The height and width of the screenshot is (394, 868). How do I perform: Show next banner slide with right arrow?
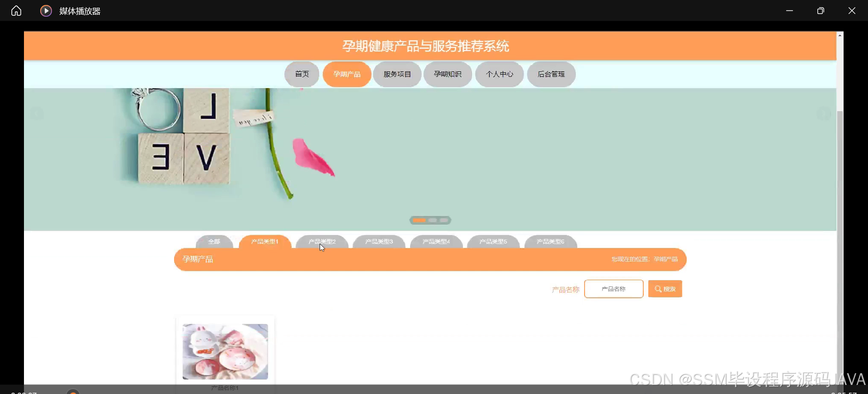(x=824, y=114)
